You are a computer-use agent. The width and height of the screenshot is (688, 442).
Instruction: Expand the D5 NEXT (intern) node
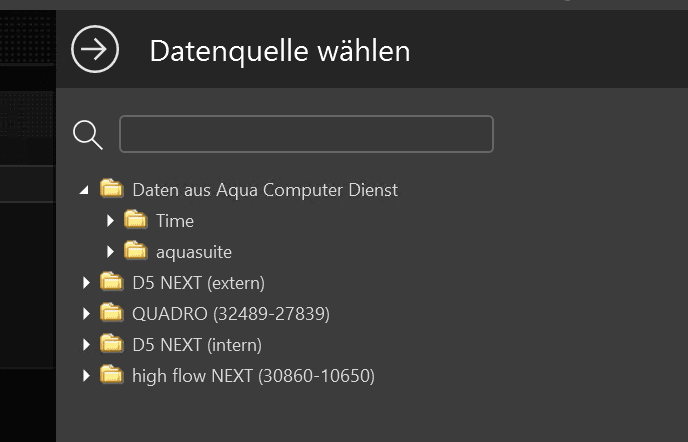coord(86,345)
